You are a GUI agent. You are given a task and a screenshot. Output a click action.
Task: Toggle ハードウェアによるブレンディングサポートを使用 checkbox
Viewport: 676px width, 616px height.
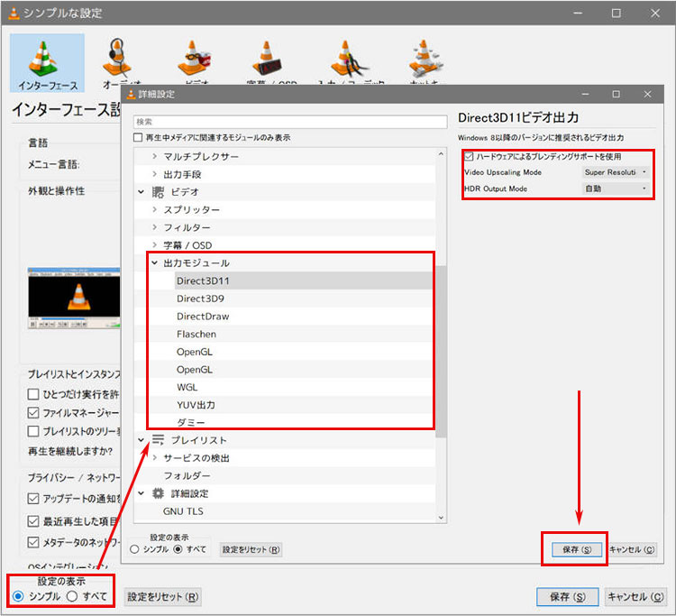click(469, 156)
